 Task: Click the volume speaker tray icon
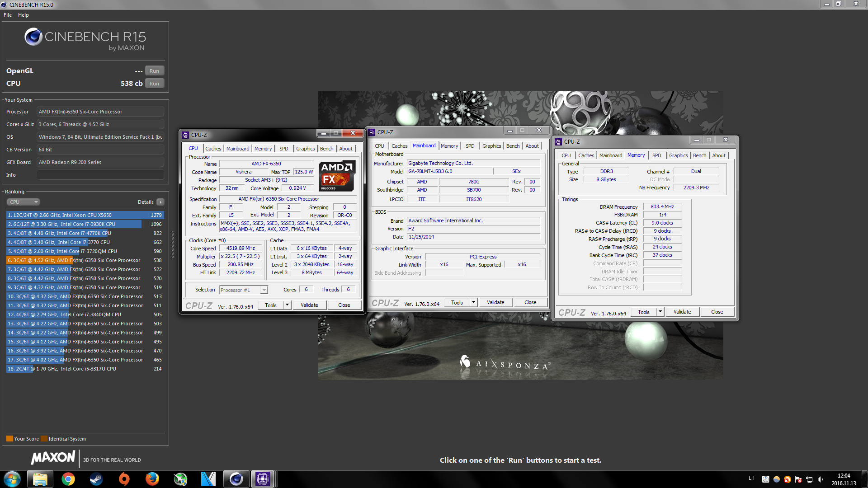pos(821,479)
